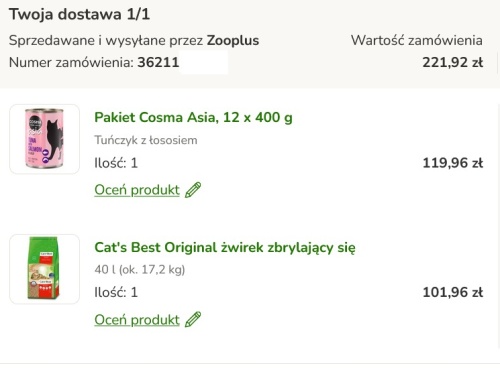Click the 40 l (ok. 17,2 kg) variant text

click(140, 269)
